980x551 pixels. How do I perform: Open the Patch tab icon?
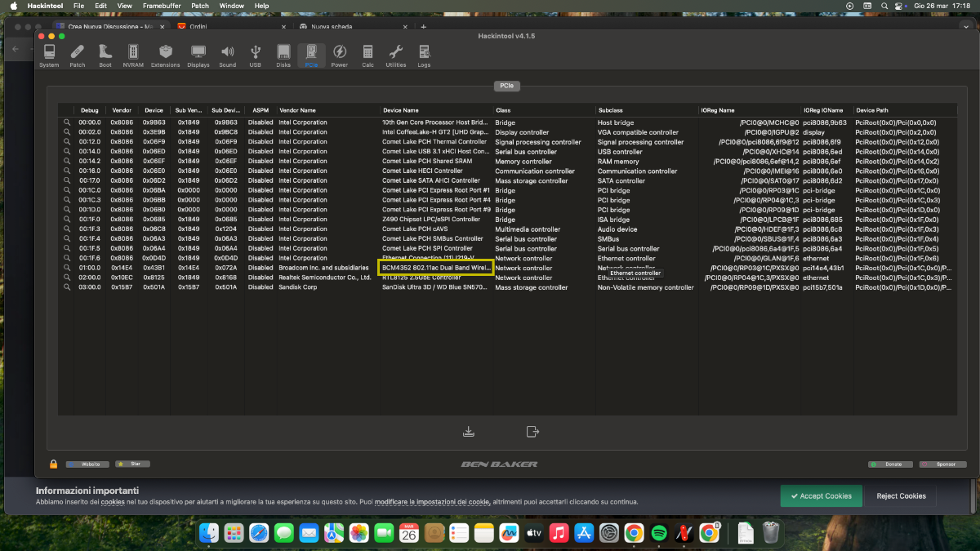(77, 56)
